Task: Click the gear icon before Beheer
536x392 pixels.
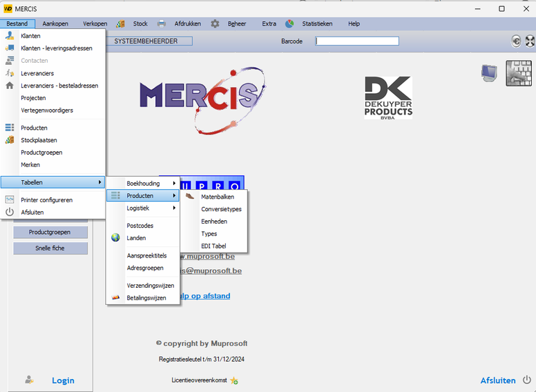Action: [x=215, y=23]
